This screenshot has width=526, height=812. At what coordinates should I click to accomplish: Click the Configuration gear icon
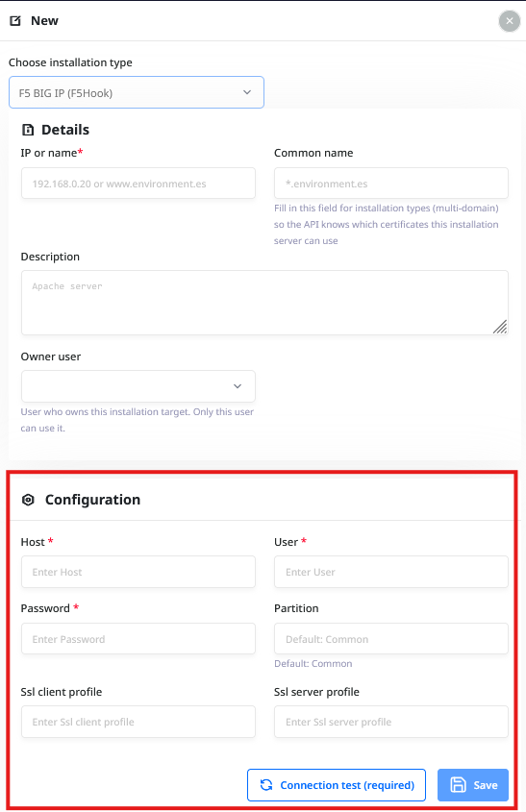[x=28, y=500]
